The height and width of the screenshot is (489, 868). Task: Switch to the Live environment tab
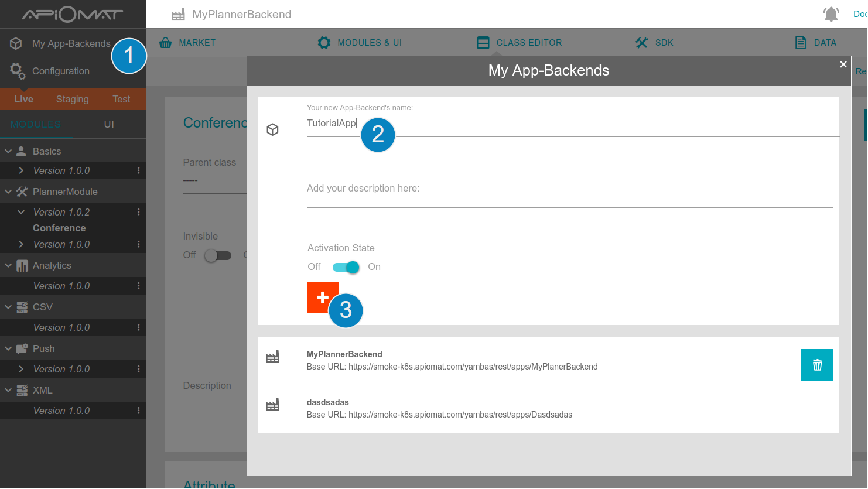pos(23,99)
